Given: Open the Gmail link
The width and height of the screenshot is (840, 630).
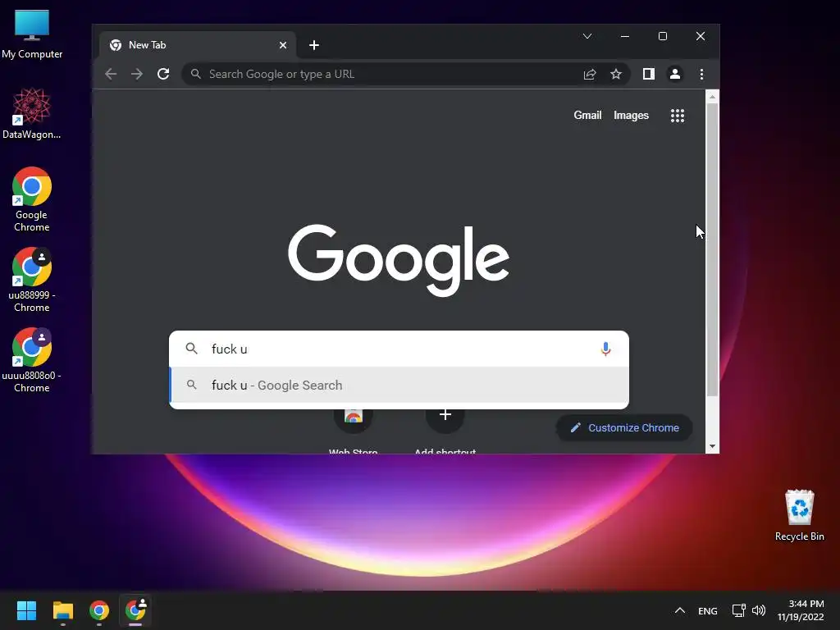Looking at the screenshot, I should tap(587, 115).
